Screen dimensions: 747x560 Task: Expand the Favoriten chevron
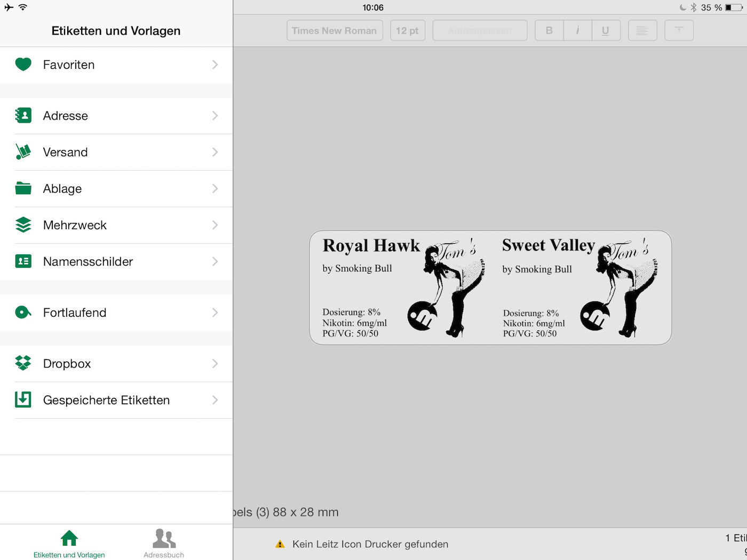click(x=215, y=65)
